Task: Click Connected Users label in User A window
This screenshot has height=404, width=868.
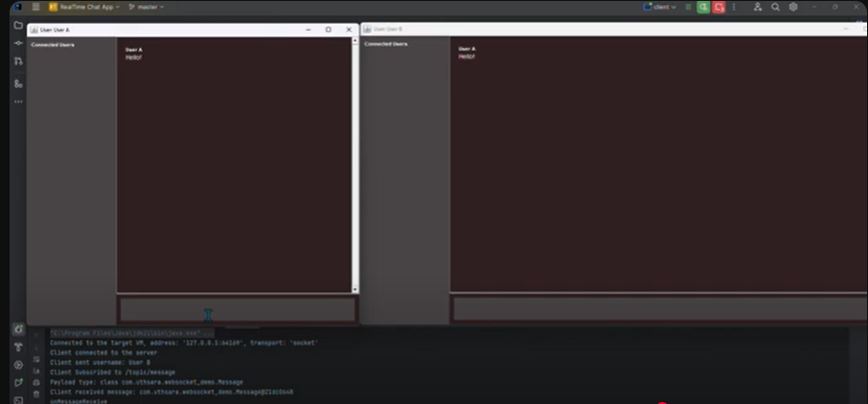Action: [53, 45]
